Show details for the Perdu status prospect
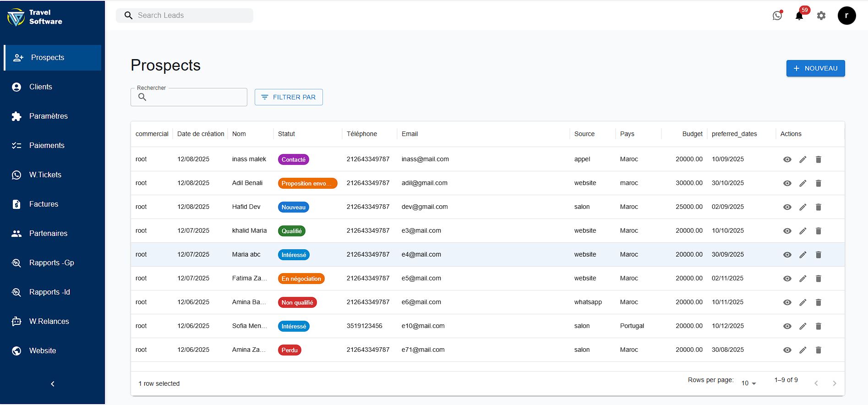 click(x=787, y=350)
